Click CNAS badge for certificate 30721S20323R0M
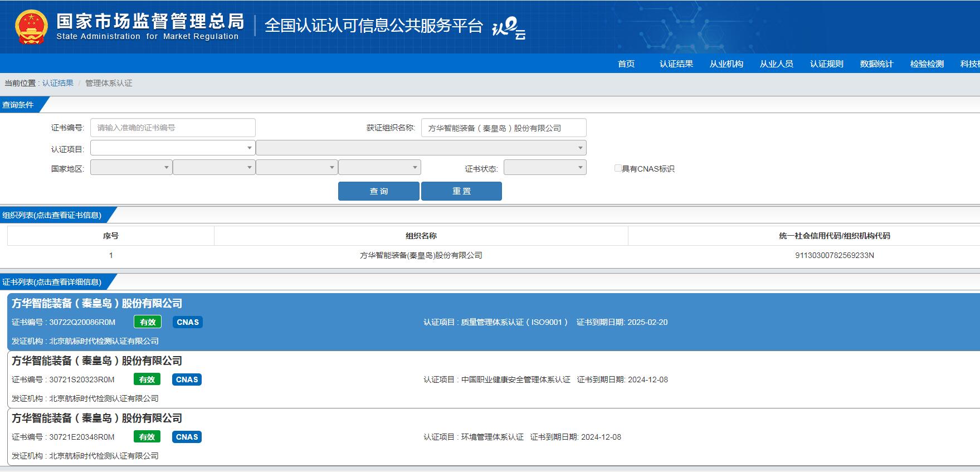 tap(187, 379)
